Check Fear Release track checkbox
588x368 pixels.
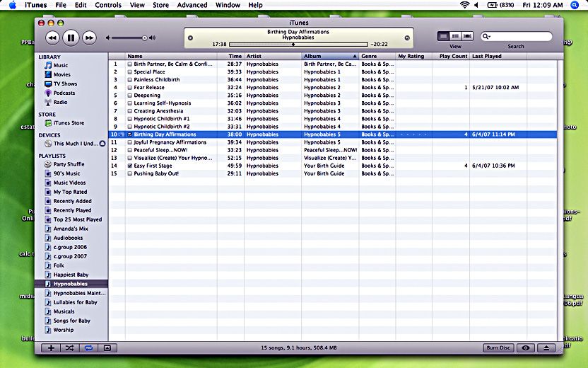click(x=130, y=88)
